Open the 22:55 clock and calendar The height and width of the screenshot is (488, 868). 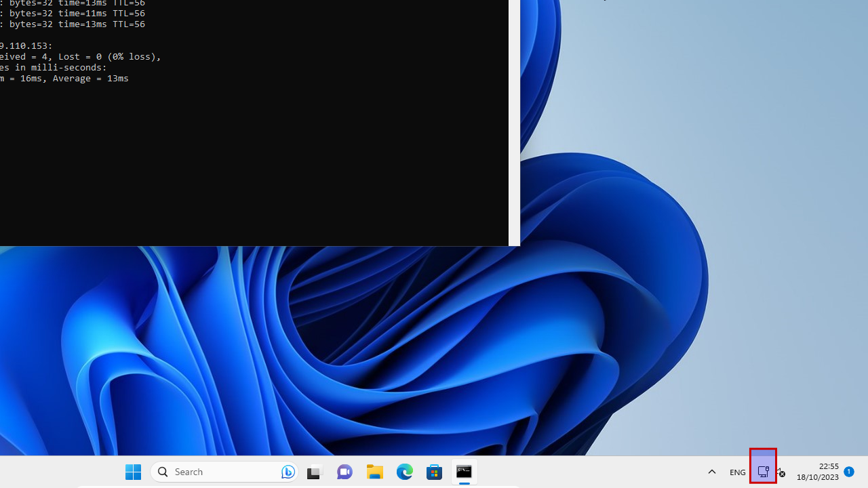(818, 472)
